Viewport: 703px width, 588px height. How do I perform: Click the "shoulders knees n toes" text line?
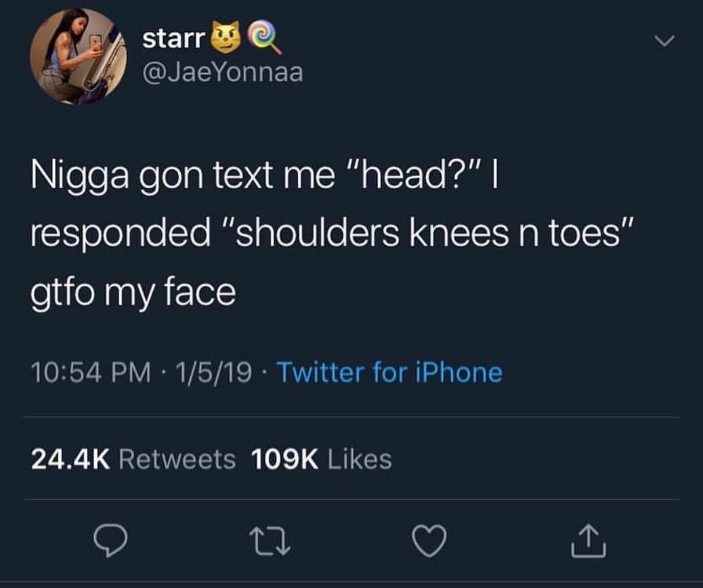[333, 233]
